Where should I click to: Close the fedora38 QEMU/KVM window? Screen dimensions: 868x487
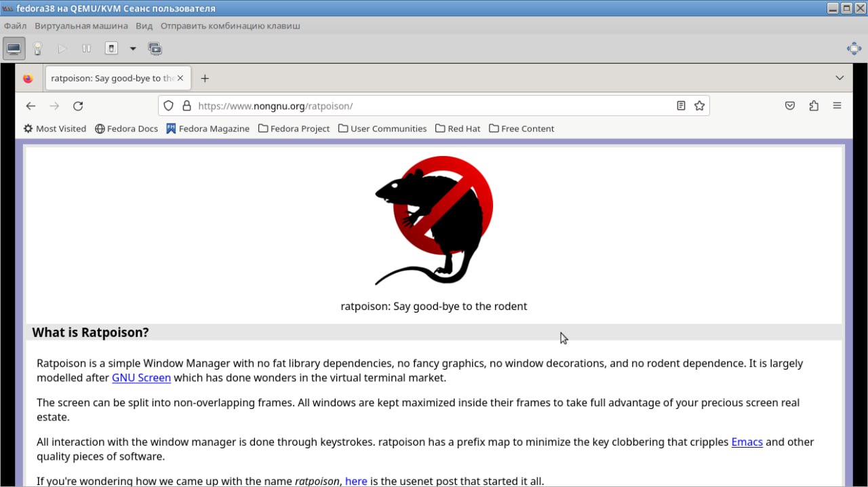(x=859, y=8)
